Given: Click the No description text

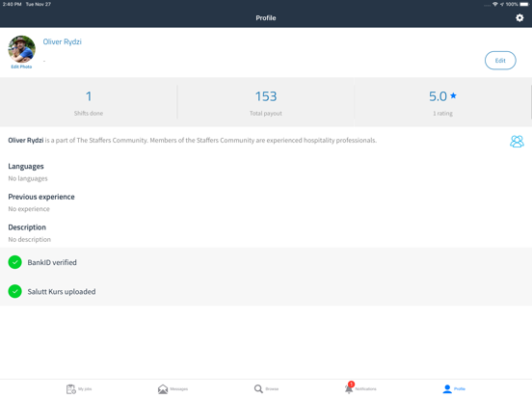Looking at the screenshot, I should pyautogui.click(x=30, y=240).
